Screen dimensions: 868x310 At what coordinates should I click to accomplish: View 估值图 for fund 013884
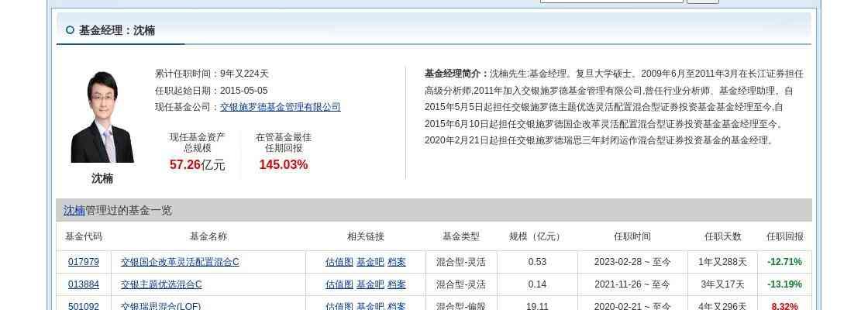(339, 284)
